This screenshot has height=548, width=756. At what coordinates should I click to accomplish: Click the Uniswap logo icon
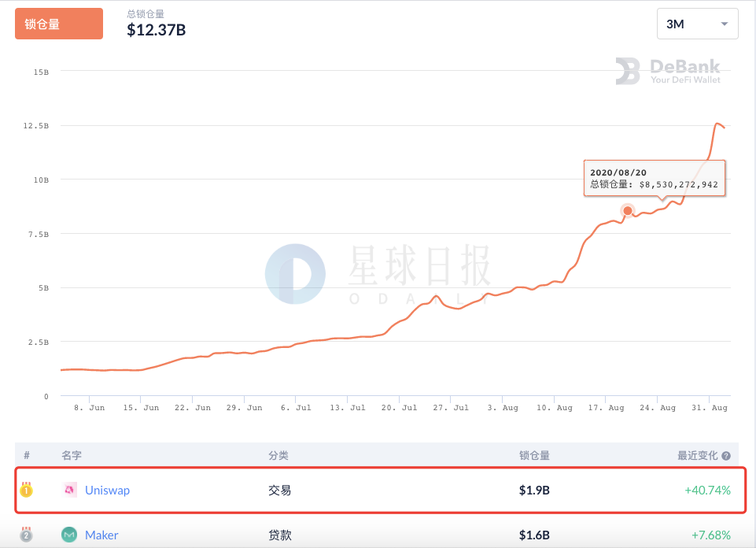[69, 490]
